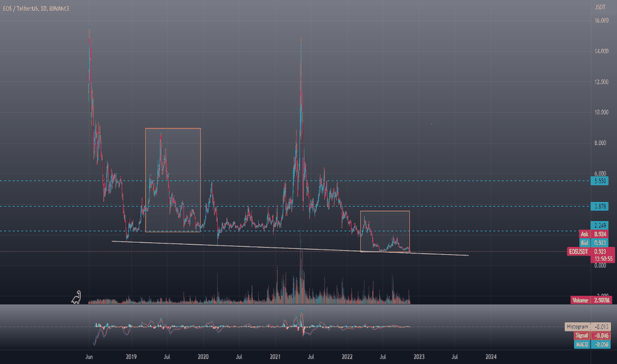Click the Jul label between 2019 and 2020

(167, 357)
